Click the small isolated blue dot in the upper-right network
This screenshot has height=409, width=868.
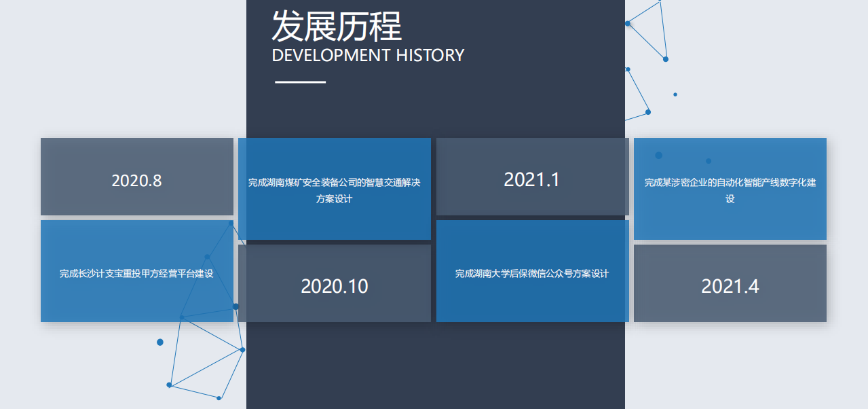tap(675, 94)
